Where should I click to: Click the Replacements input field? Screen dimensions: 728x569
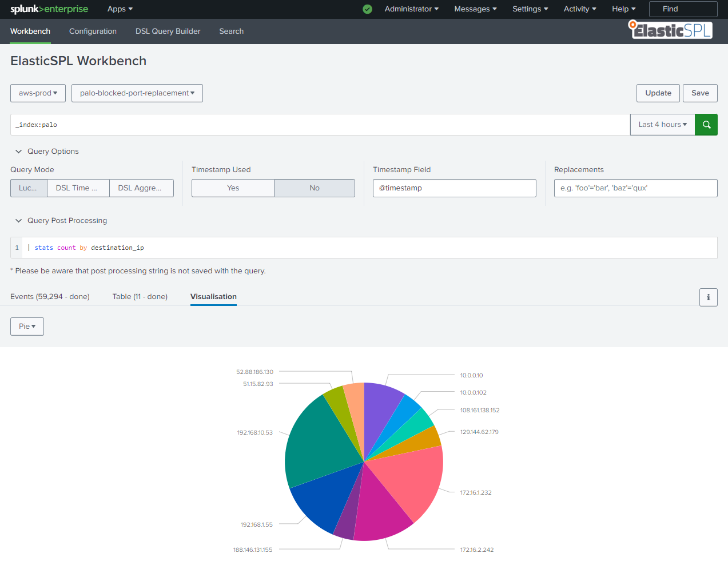(x=635, y=188)
